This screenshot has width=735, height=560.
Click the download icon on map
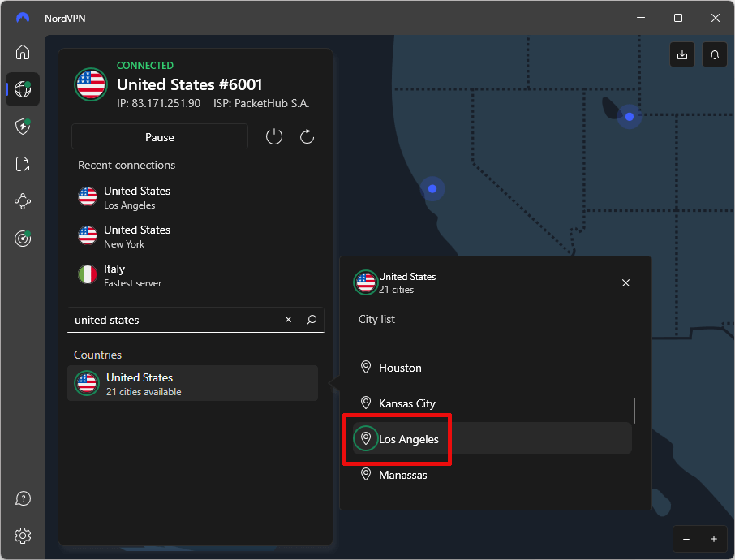682,54
